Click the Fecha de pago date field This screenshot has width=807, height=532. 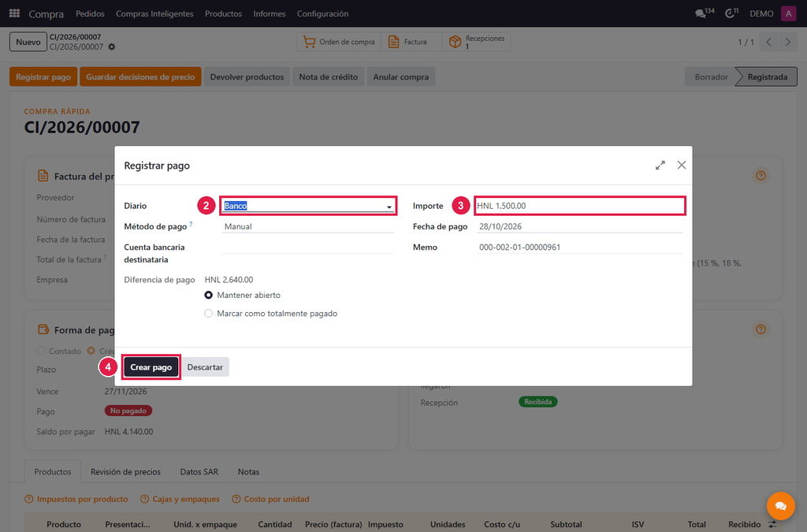579,226
